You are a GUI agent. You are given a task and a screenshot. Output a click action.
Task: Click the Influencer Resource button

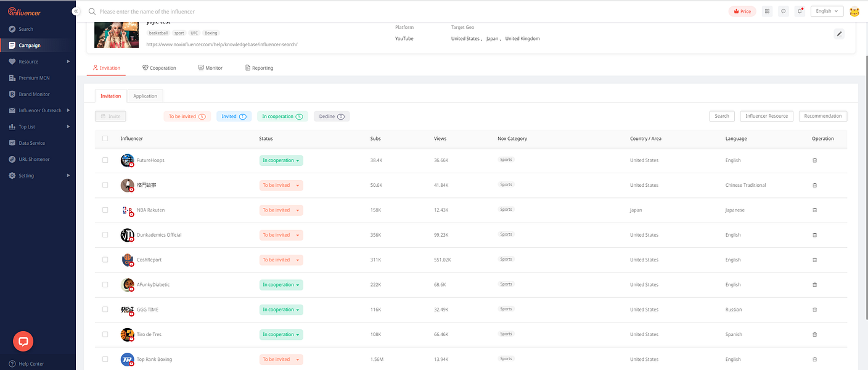tap(766, 116)
